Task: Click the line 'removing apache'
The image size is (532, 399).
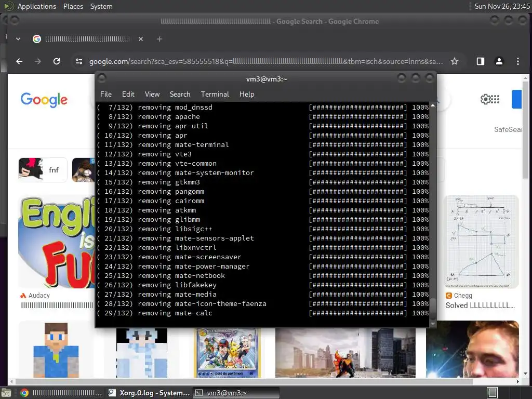Action: pyautogui.click(x=169, y=116)
